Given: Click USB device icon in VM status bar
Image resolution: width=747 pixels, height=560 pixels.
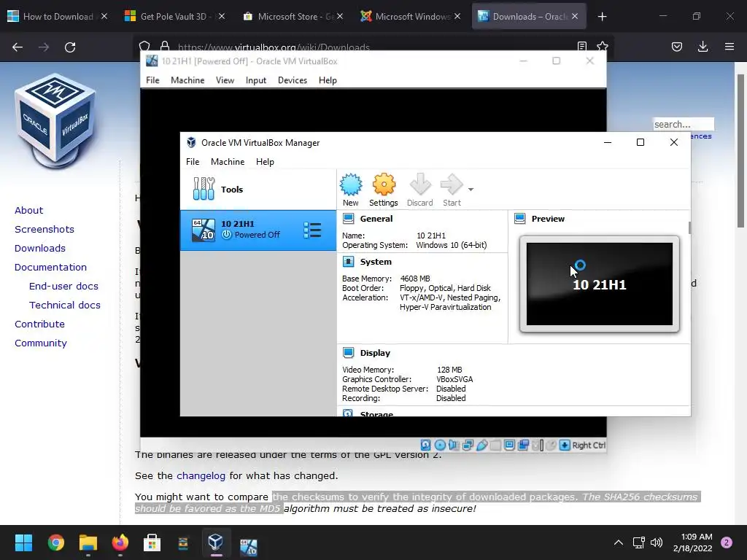Looking at the screenshot, I should click(x=481, y=446).
